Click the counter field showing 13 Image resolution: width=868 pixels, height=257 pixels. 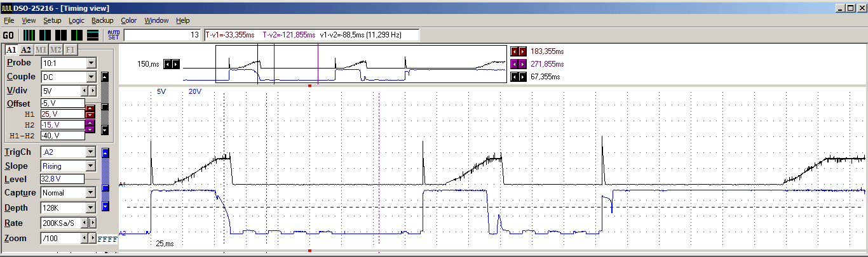tap(163, 35)
